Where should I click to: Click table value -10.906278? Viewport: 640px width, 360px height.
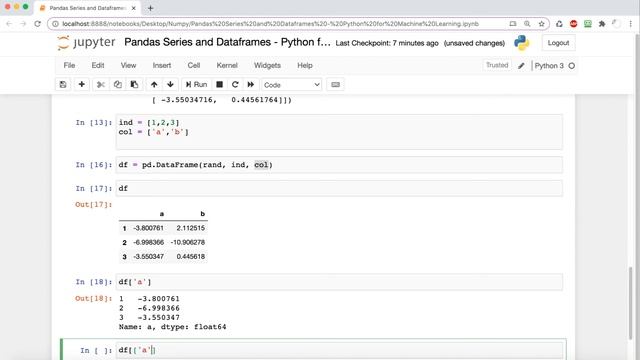point(188,242)
